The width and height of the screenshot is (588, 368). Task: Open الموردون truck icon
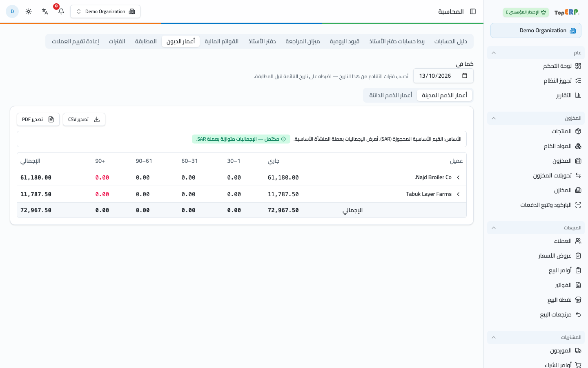pos(578,350)
